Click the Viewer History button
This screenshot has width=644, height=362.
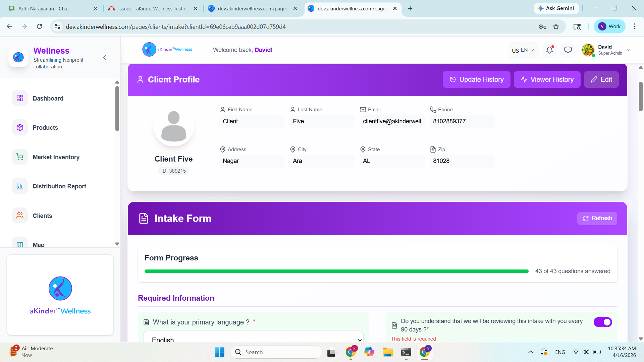point(547,79)
